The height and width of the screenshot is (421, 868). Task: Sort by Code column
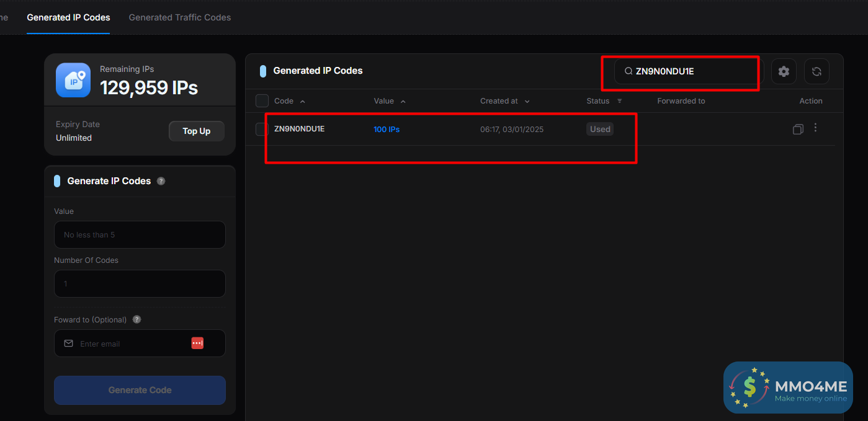coord(289,101)
